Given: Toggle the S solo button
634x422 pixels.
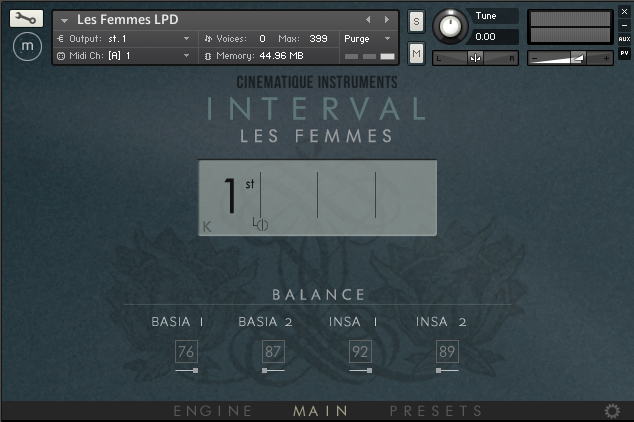Looking at the screenshot, I should (x=416, y=24).
